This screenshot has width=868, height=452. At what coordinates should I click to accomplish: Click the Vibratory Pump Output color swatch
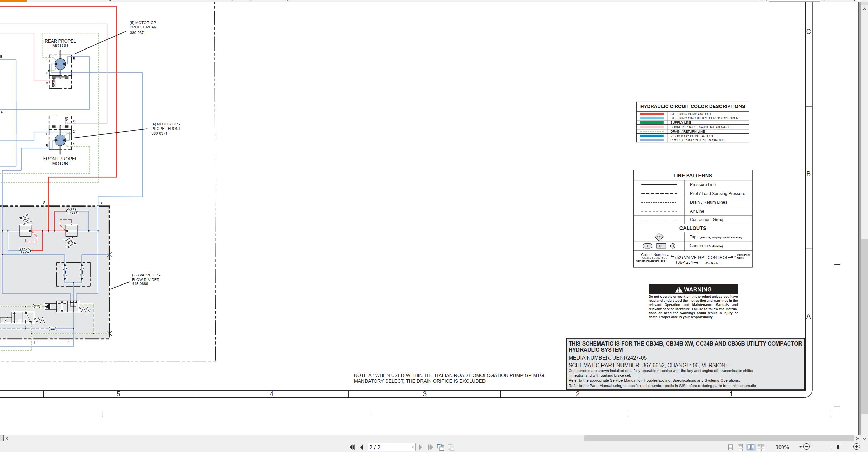tap(652, 136)
